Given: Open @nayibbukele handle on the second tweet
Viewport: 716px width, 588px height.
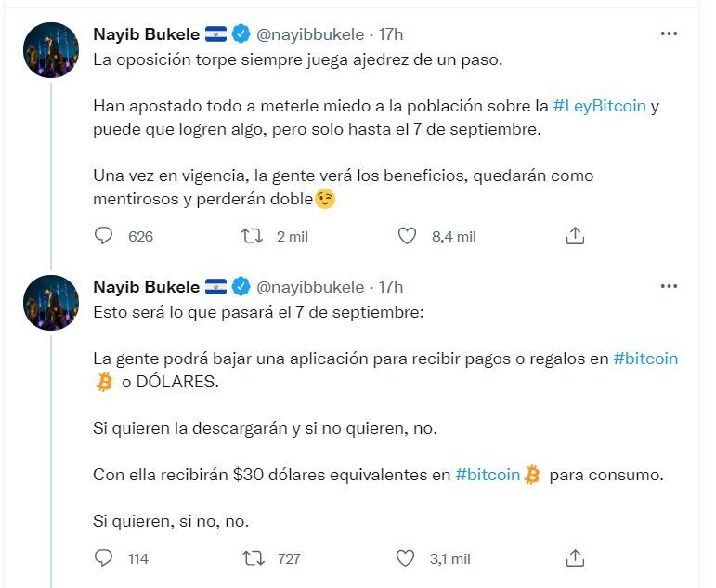Looking at the screenshot, I should coord(310,287).
